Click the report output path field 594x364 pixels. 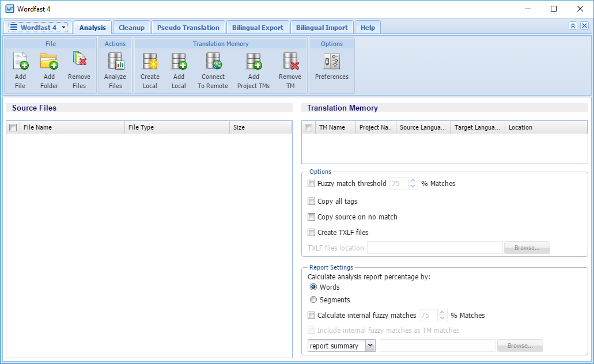pos(437,346)
